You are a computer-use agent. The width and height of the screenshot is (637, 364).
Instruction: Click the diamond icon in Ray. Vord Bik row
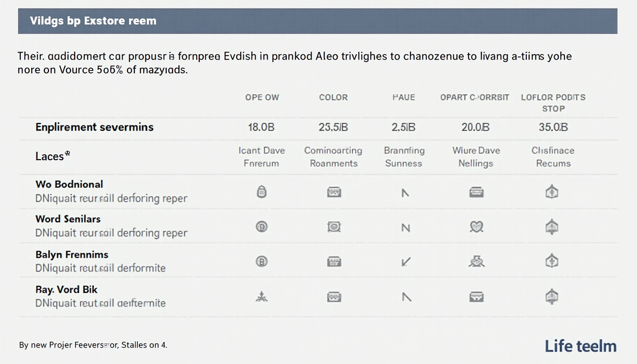(552, 297)
